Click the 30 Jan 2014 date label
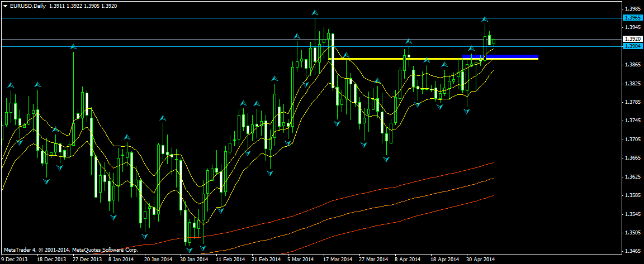This screenshot has width=644, height=264. [x=194, y=260]
